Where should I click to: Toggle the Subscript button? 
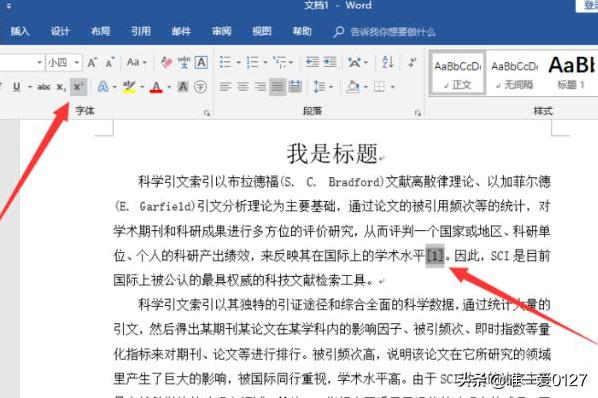(x=61, y=87)
